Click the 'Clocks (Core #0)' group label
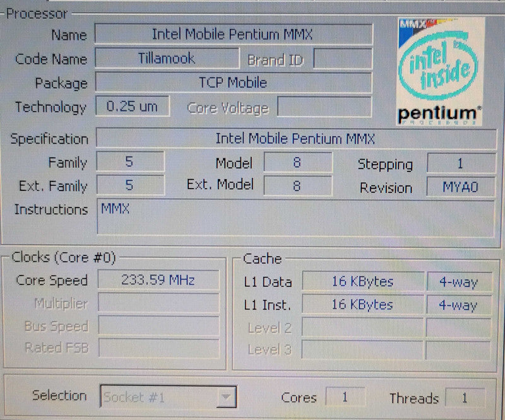This screenshot has width=505, height=420. tap(64, 257)
